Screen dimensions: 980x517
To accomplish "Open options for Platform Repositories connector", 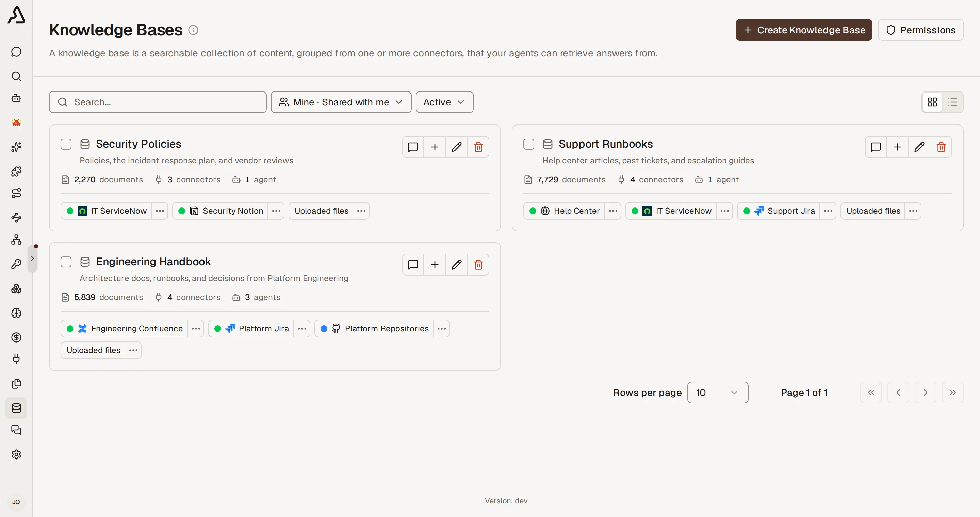I will (x=442, y=329).
